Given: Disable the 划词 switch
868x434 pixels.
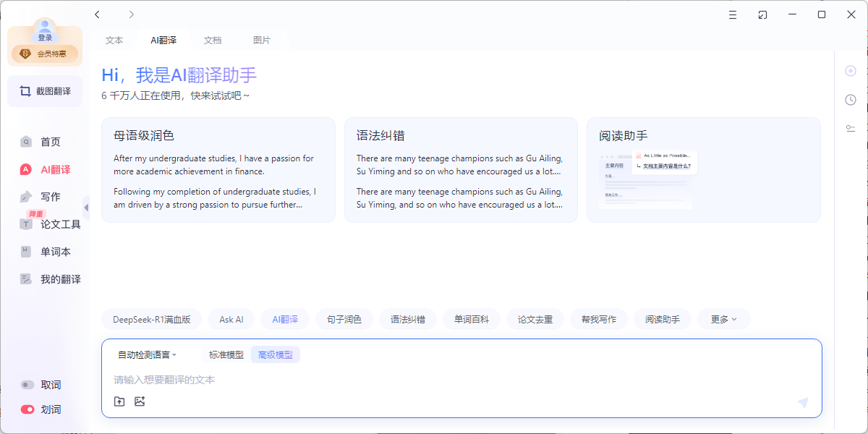Looking at the screenshot, I should click(28, 409).
